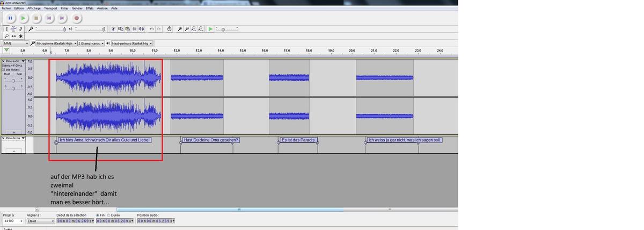
Task: Skip to the start of the project
Action: pyautogui.click(x=49, y=18)
